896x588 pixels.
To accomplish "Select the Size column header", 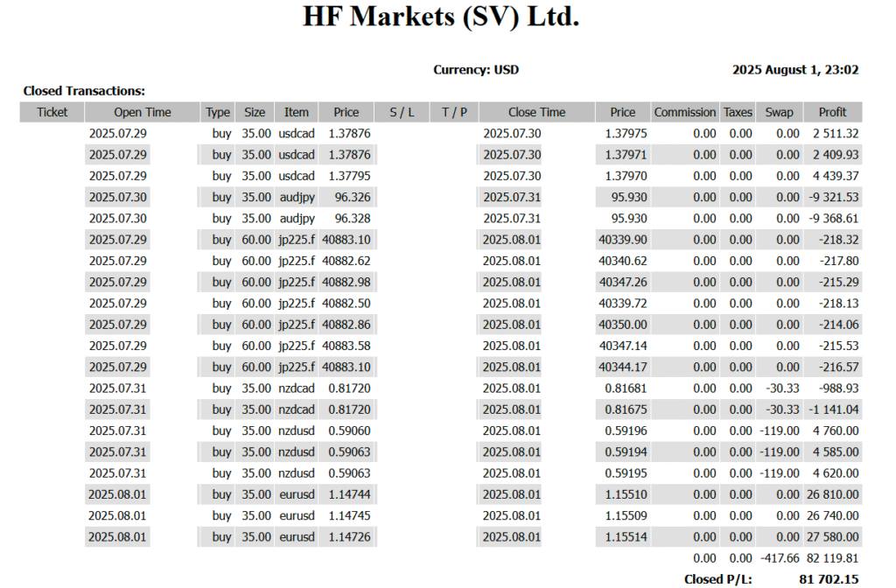I will click(255, 112).
